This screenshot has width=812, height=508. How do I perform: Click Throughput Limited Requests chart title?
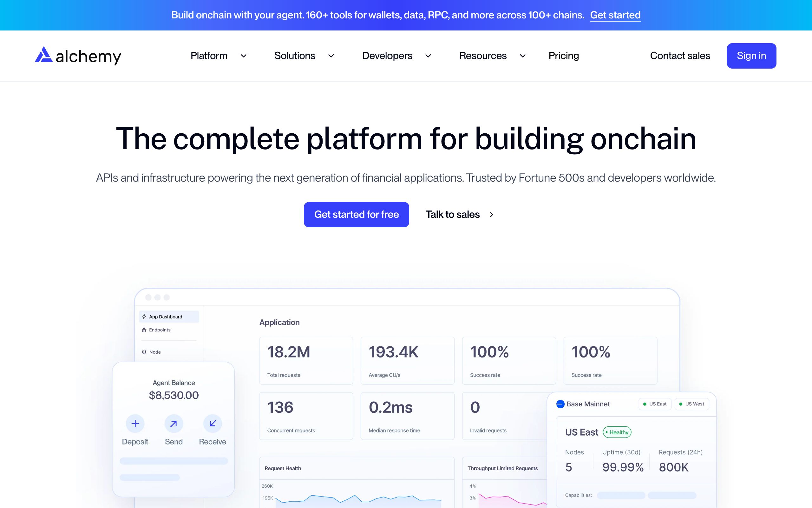point(502,468)
